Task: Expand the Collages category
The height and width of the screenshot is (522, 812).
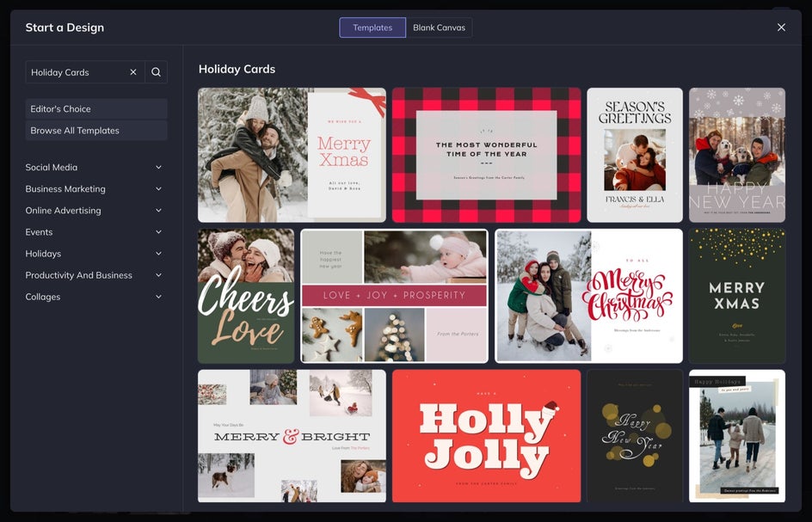Action: coord(95,297)
